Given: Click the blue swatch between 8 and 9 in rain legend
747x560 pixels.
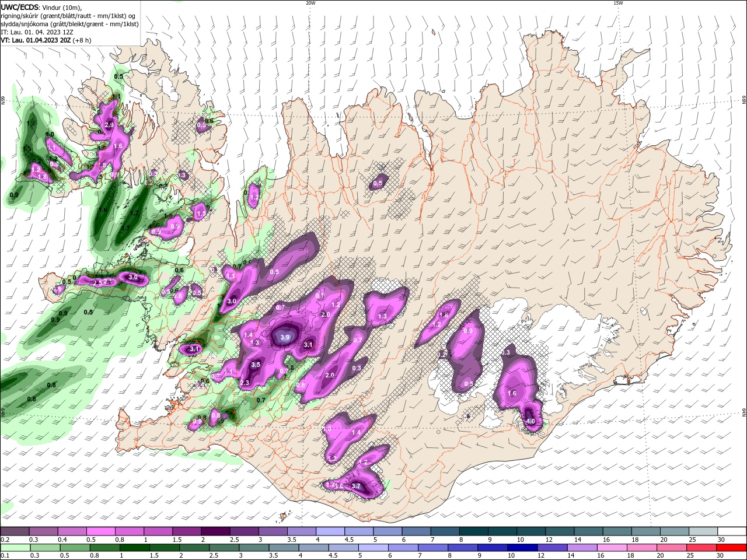Looking at the screenshot, I should tap(463, 548).
